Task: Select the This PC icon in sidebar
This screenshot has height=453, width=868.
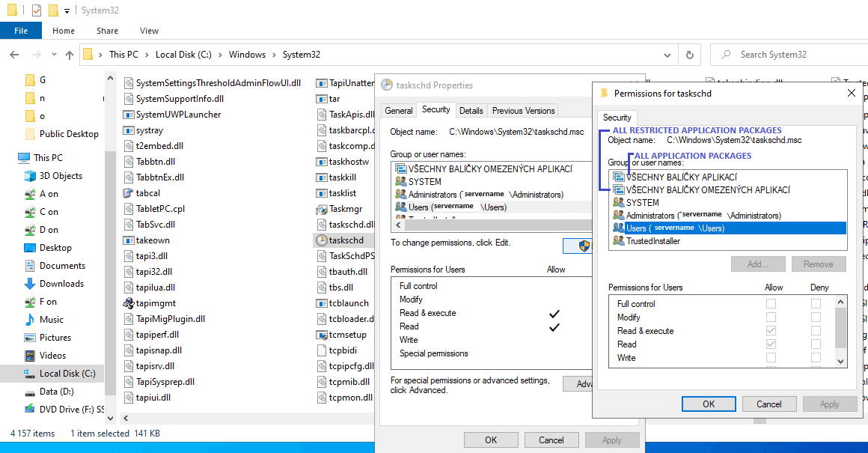Action: [24, 158]
